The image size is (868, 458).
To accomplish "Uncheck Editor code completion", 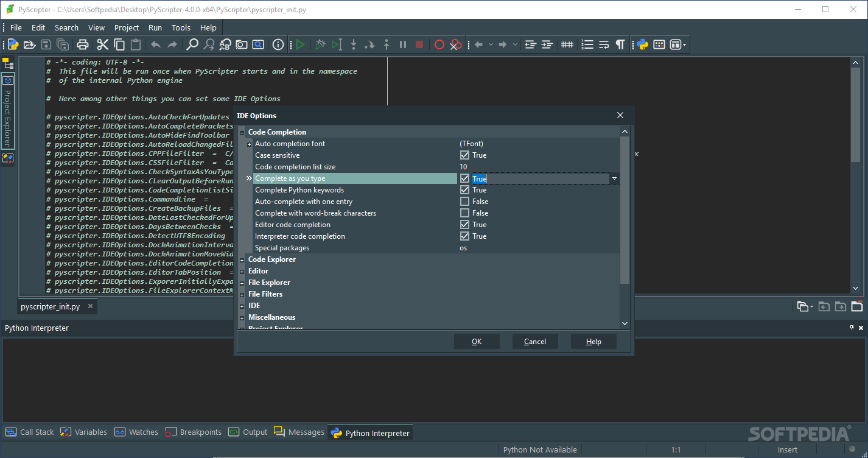I will 465,225.
